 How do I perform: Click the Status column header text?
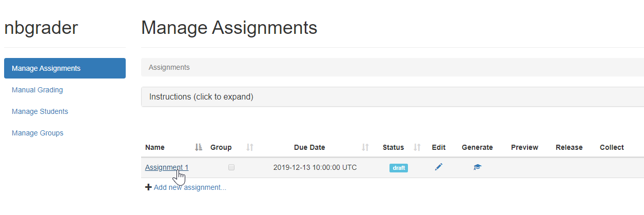coord(393,147)
